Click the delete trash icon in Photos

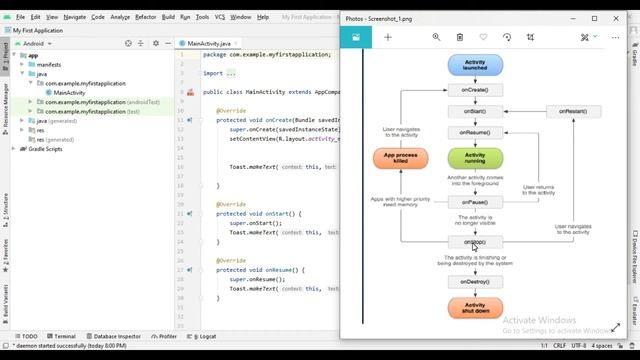tap(460, 37)
